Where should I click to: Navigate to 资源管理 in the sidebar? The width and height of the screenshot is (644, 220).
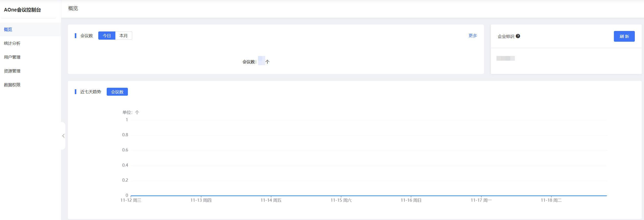tap(12, 71)
